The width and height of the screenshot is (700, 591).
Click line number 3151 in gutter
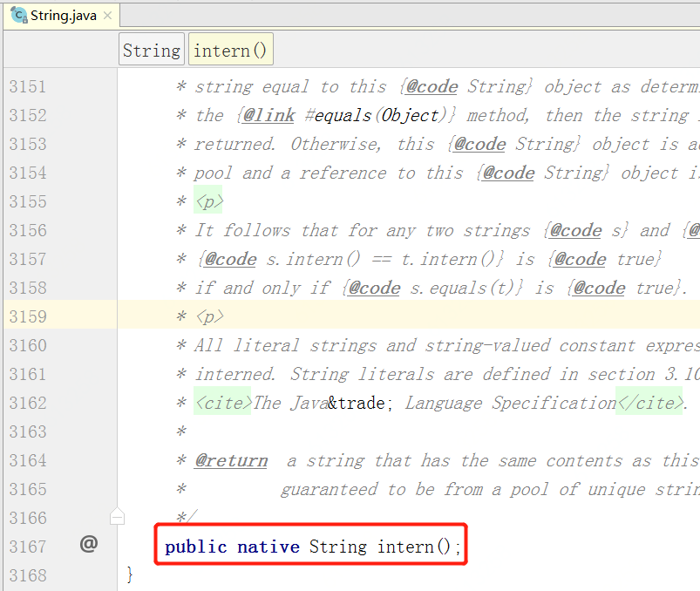tap(28, 86)
